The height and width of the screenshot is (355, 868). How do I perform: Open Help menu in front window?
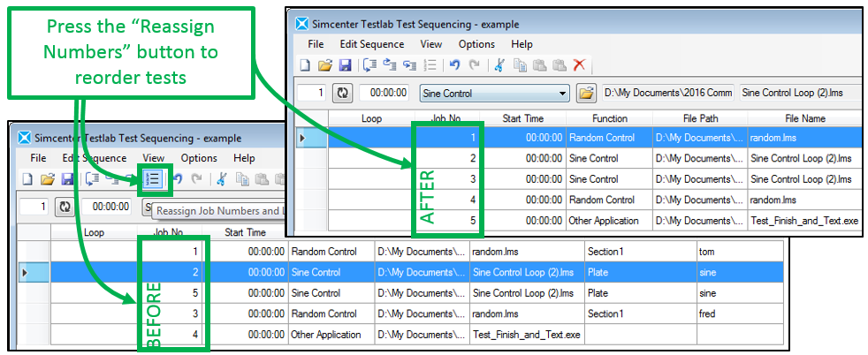522,44
